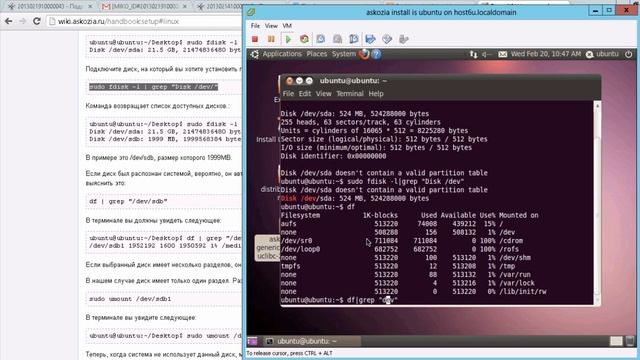640x360 pixels.
Task: Click highlighted 'sudo fdisk -l | grep' command
Action: (153, 87)
